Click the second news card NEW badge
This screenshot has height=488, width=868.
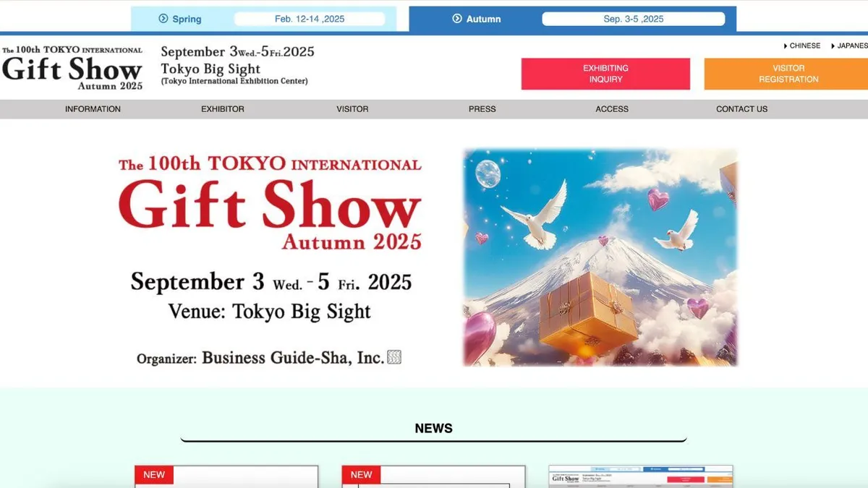tap(361, 475)
